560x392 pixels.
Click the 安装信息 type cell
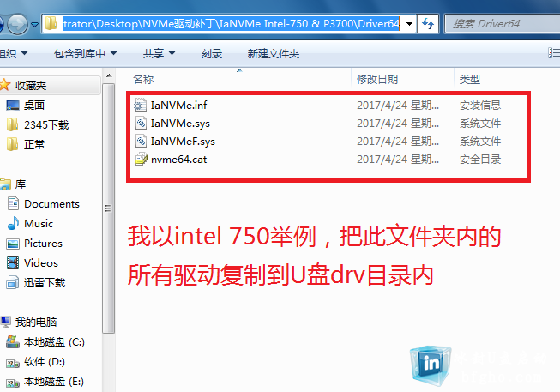[x=480, y=105]
